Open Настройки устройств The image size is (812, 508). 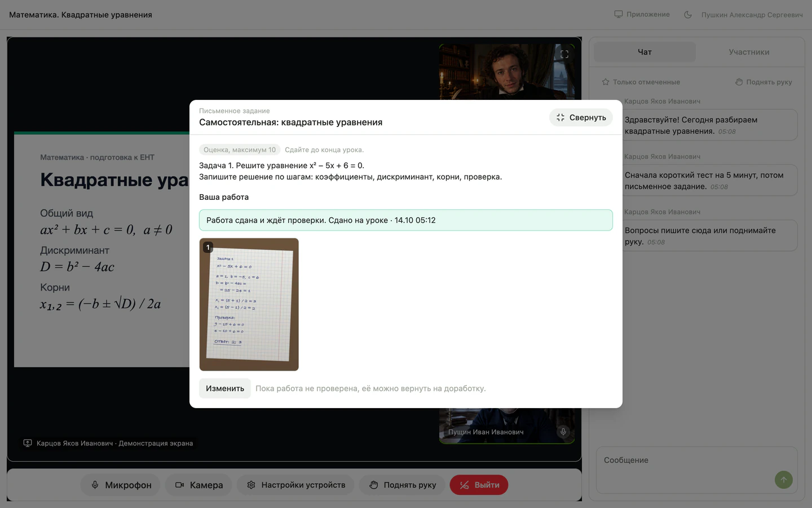tap(295, 485)
